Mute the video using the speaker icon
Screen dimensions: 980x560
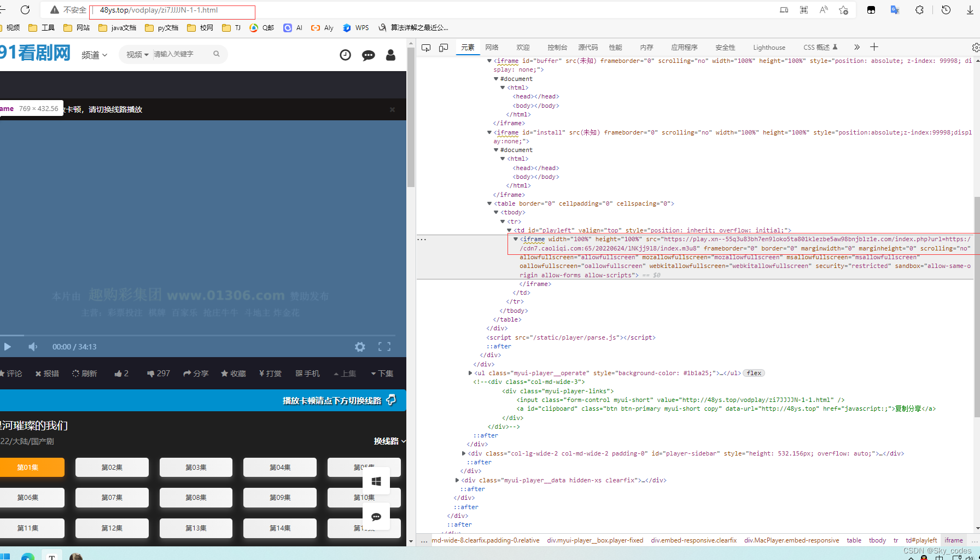(33, 347)
